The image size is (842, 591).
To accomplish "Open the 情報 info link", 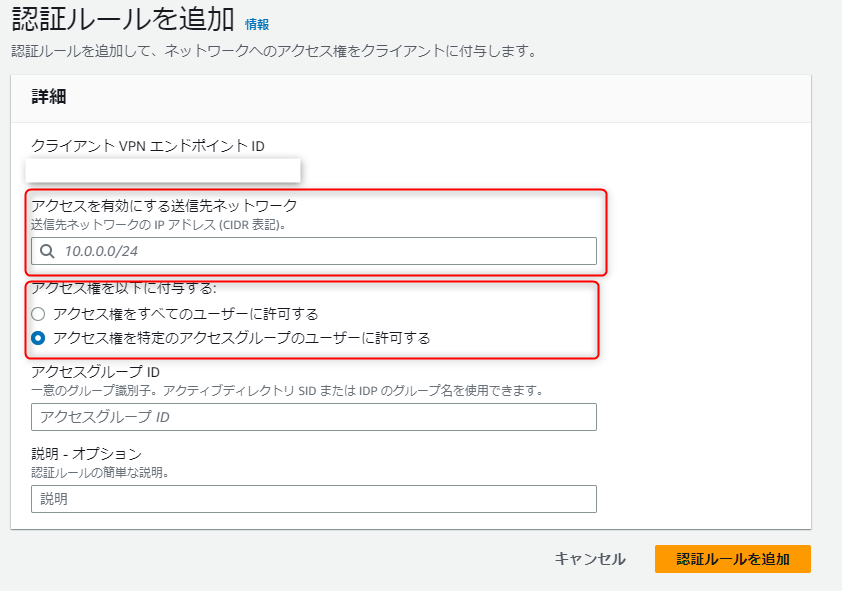I will [257, 24].
